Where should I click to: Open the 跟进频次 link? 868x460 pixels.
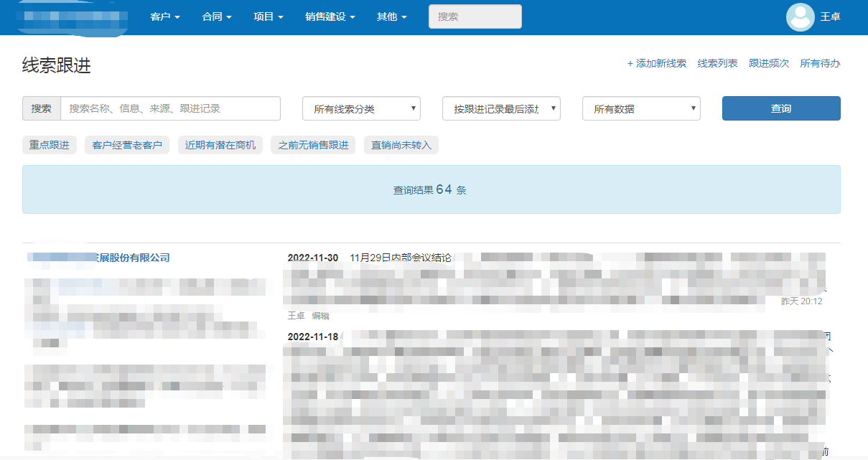(x=768, y=64)
